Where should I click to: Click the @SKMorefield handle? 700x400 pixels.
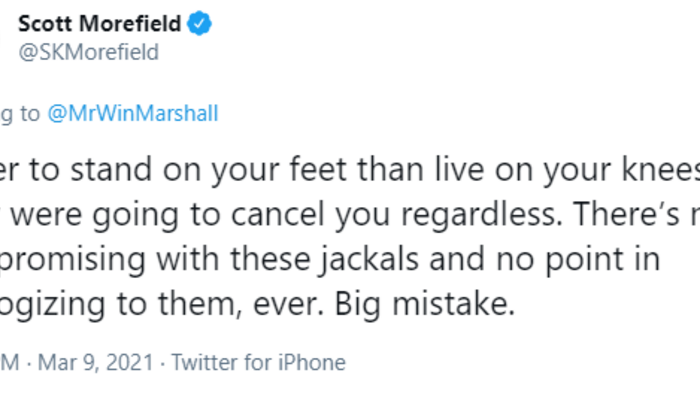[88, 53]
